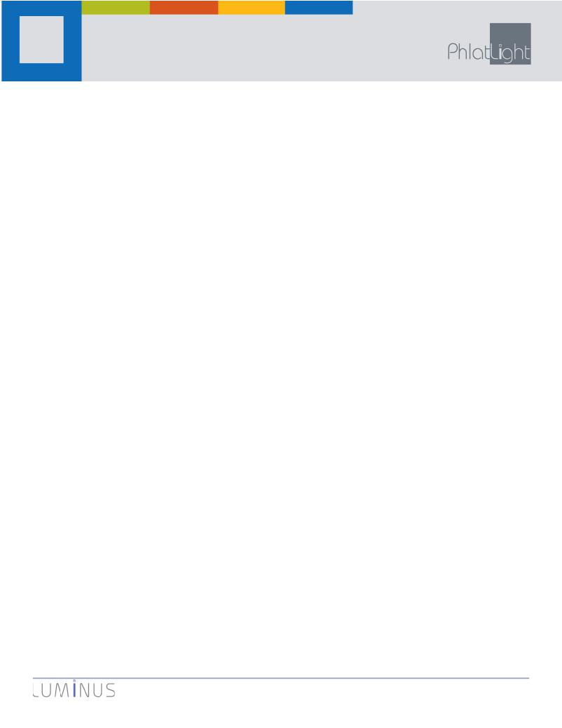The height and width of the screenshot is (728, 562).
Task: Click the "Phlat" portion of the logo
Action: [x=469, y=51]
